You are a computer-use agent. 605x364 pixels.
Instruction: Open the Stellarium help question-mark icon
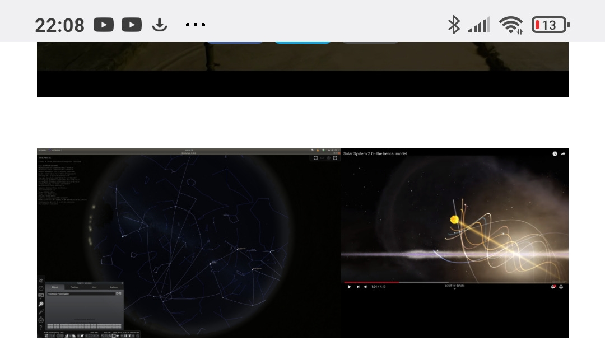point(41,328)
